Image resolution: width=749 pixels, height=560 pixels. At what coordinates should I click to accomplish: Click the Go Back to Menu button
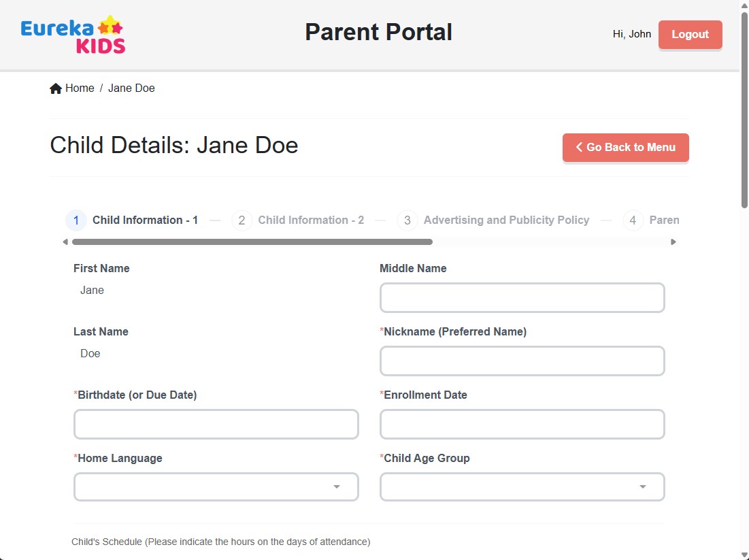[x=626, y=148]
